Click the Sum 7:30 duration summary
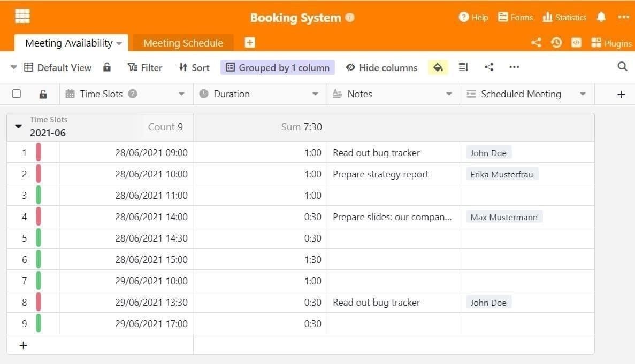The width and height of the screenshot is (635, 364). pyautogui.click(x=302, y=127)
